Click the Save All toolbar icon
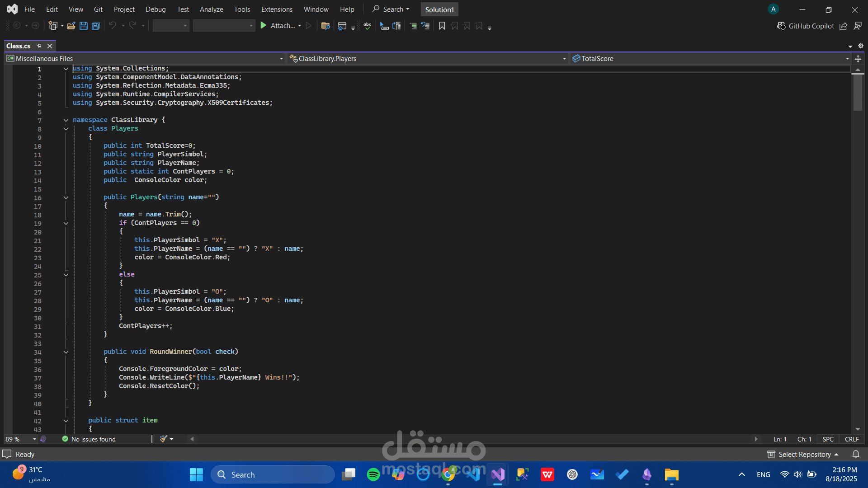Viewport: 868px width, 488px height. 96,26
